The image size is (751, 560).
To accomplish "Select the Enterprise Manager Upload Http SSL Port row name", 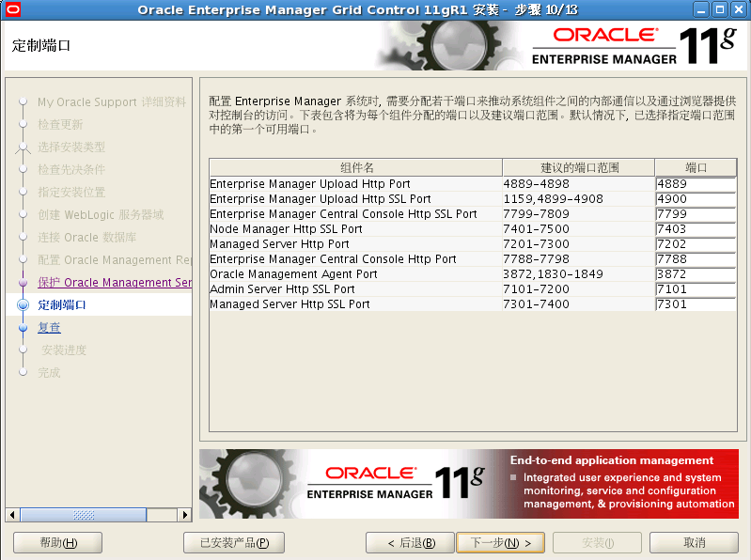I will (x=321, y=198).
